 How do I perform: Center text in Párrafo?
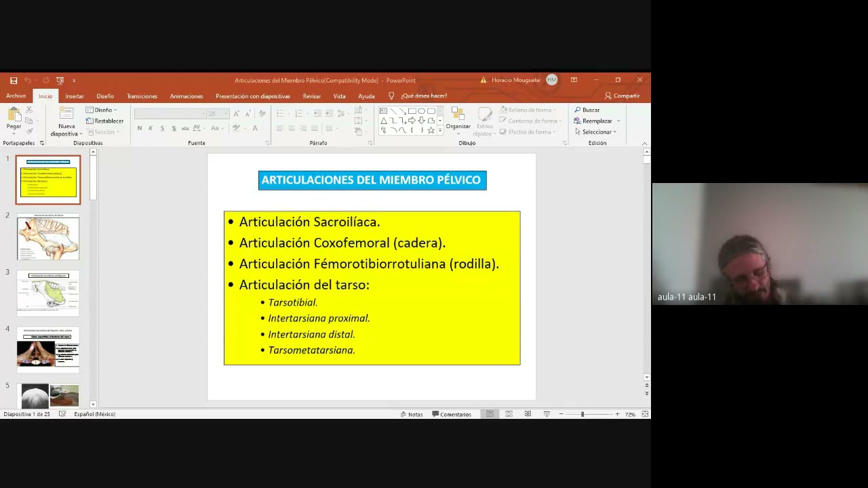pos(292,128)
